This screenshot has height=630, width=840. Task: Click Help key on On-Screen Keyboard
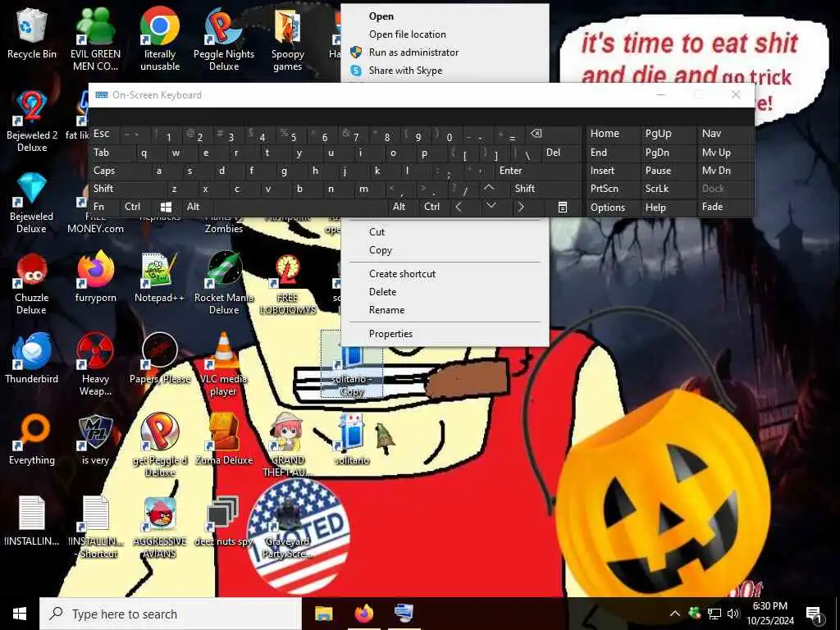click(x=668, y=208)
